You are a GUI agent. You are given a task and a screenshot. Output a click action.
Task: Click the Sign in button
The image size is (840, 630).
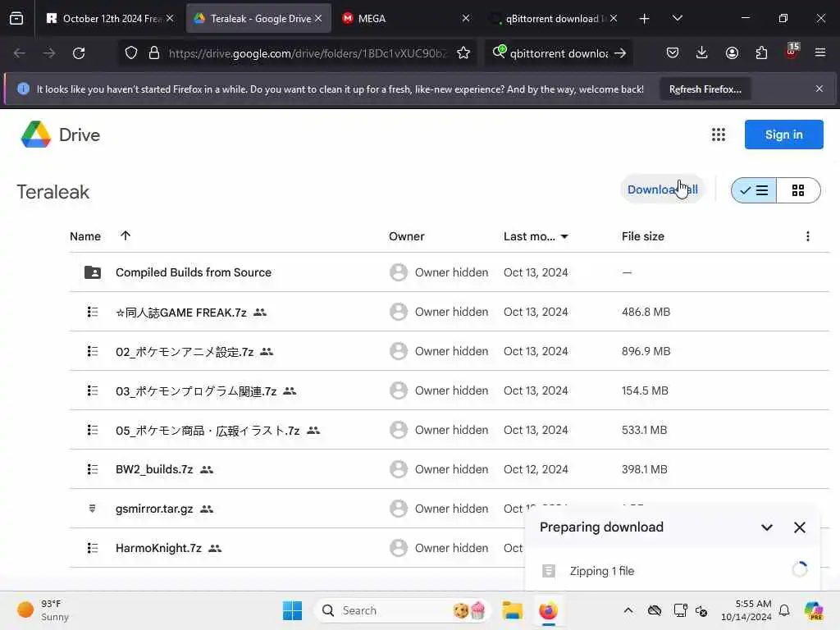783,135
